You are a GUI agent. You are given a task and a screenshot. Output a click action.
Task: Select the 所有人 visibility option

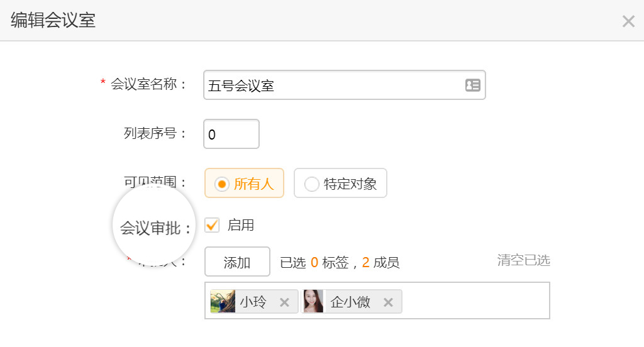coord(245,183)
